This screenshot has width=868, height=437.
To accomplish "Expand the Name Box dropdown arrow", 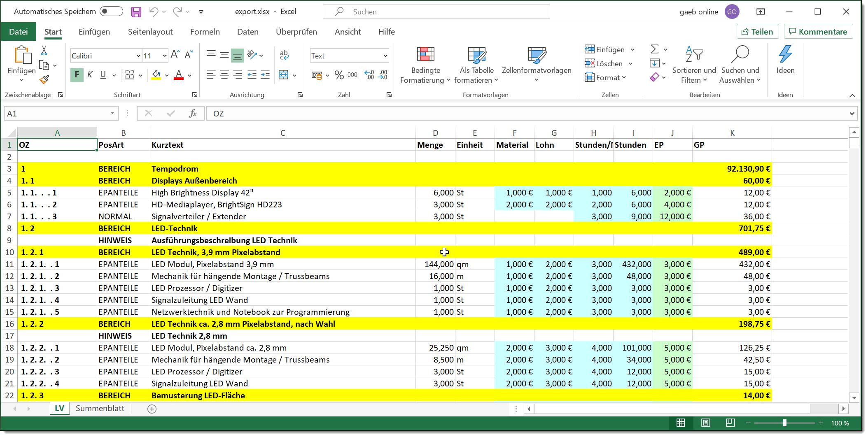I will pos(112,114).
